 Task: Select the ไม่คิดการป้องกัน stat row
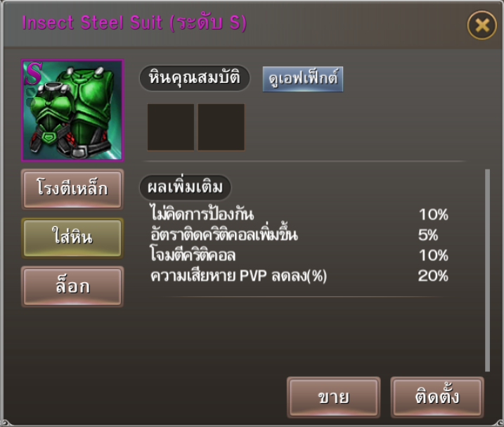299,215
